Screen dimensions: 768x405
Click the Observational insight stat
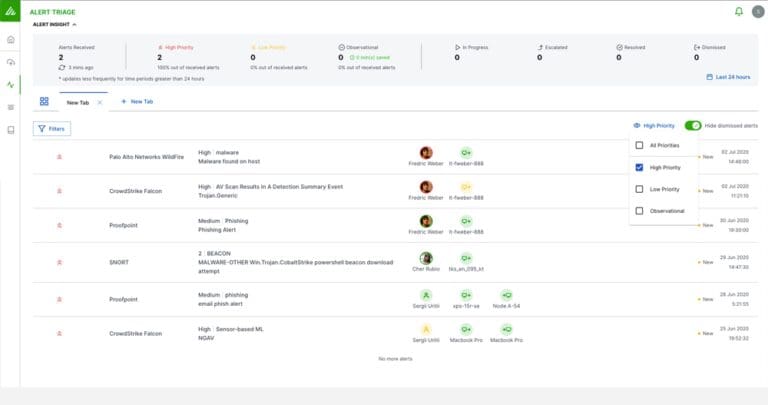point(366,57)
